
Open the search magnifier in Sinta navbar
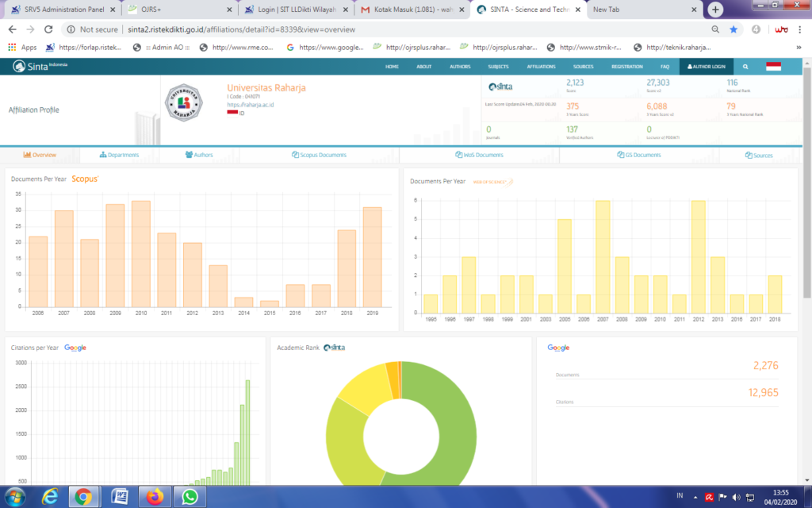point(745,67)
